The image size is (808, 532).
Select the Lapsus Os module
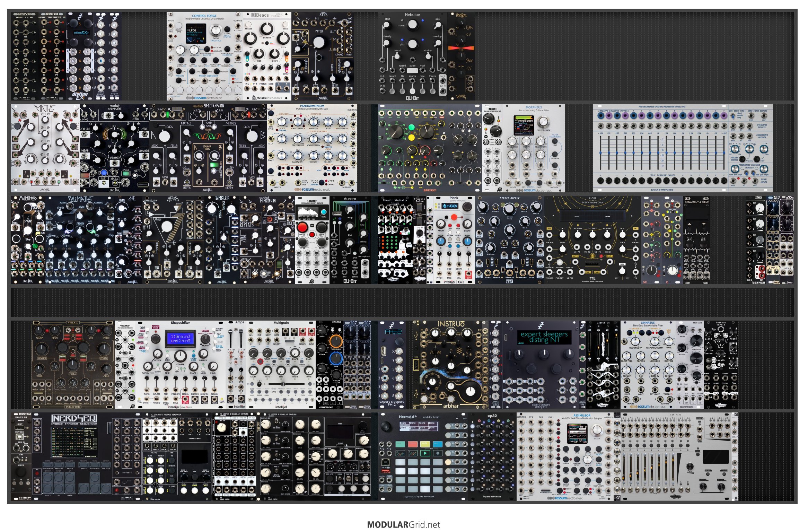(x=603, y=365)
